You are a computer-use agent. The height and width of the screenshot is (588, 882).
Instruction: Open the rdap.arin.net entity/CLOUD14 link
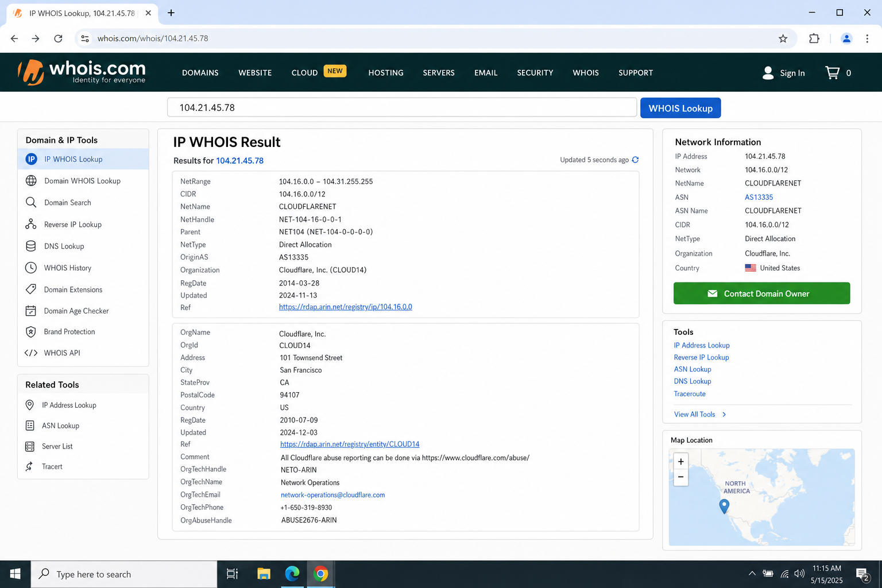point(350,444)
